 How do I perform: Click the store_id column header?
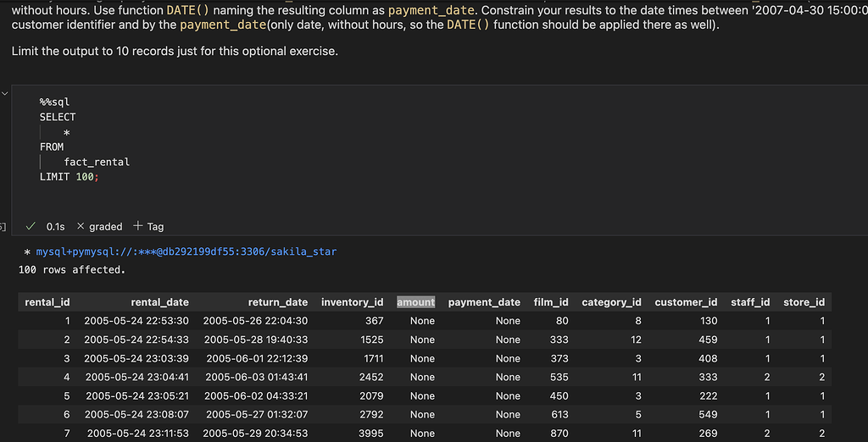(x=804, y=302)
